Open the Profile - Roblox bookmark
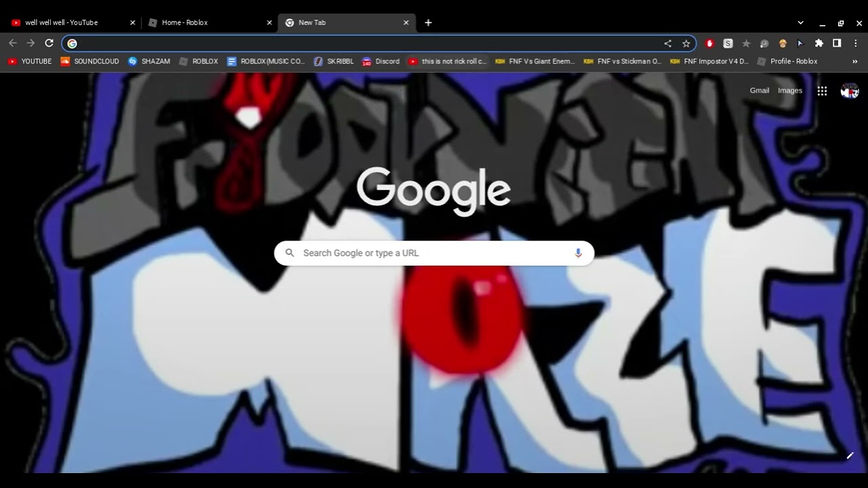 [787, 61]
